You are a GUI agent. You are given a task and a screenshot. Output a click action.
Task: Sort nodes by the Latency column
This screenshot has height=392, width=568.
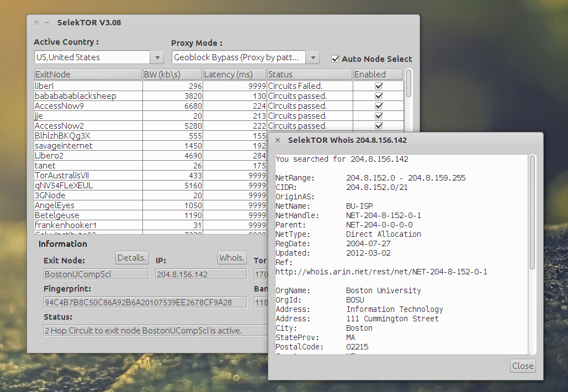click(x=235, y=73)
